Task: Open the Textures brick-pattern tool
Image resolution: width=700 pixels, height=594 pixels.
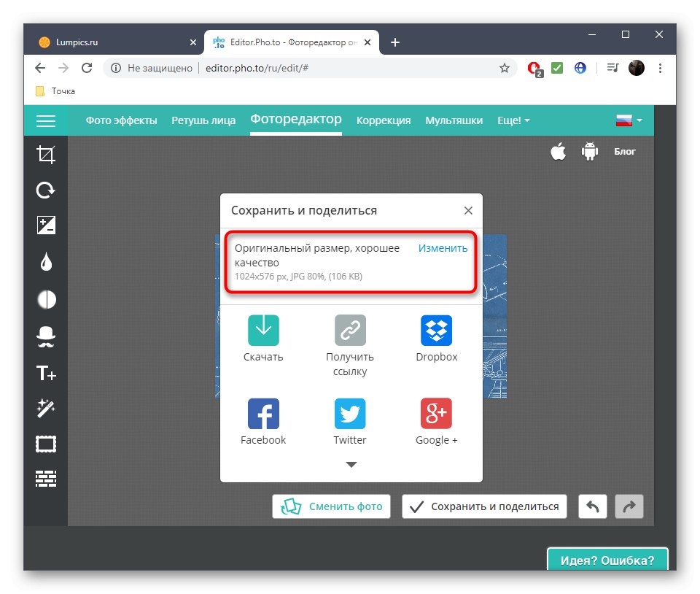Action: tap(46, 479)
